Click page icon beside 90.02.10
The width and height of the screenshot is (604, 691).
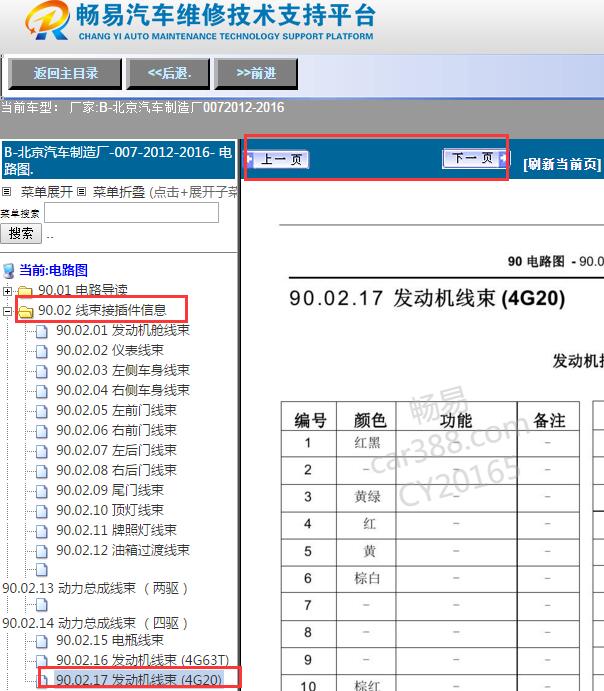(41, 511)
